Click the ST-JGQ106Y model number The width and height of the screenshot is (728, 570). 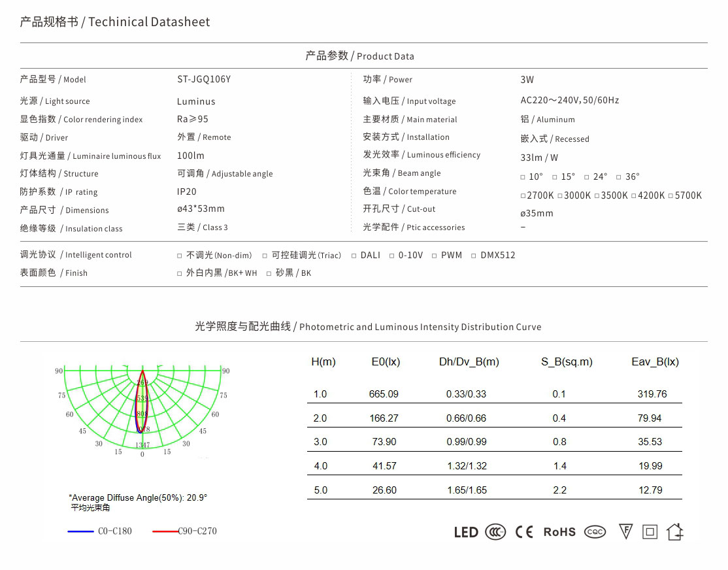(x=204, y=80)
